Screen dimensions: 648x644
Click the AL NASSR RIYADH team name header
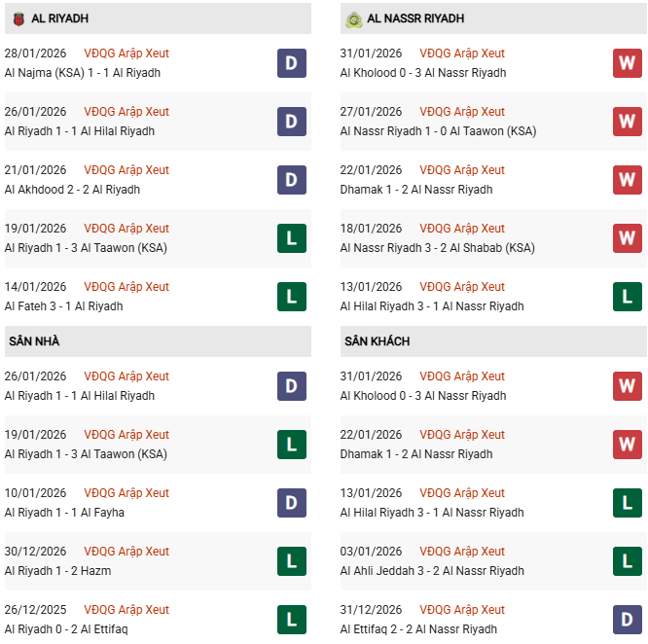[415, 18]
